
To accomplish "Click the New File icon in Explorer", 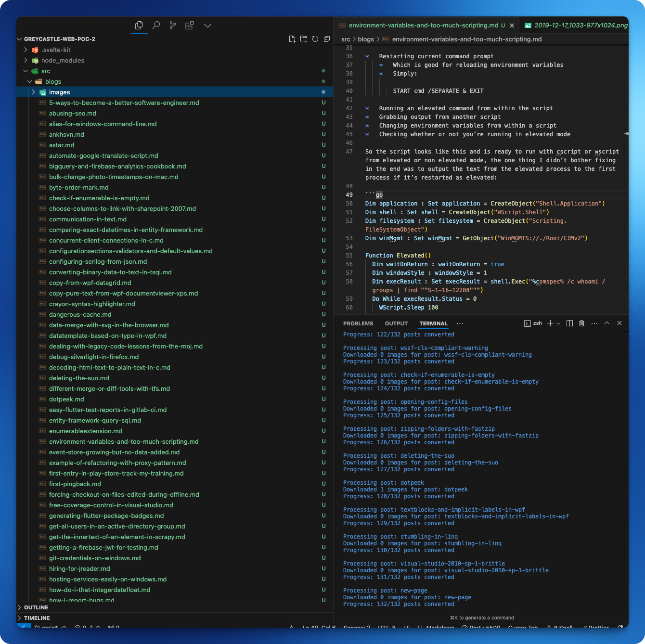I will pyautogui.click(x=292, y=39).
